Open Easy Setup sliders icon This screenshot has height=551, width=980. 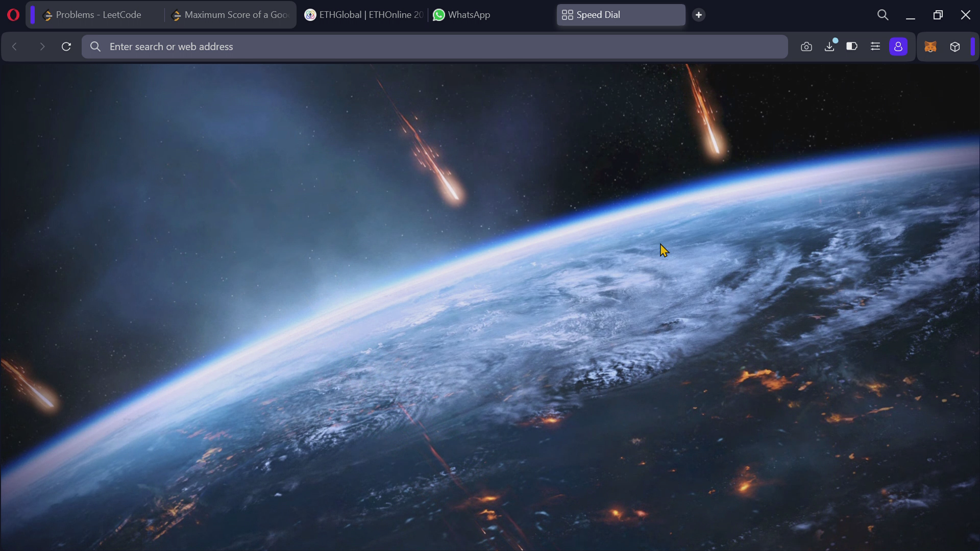pos(875,46)
